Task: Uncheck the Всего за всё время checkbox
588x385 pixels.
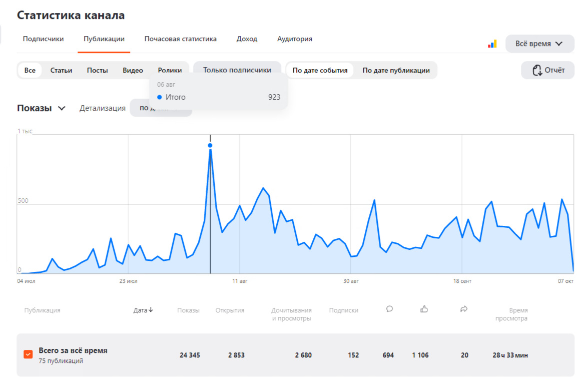Action: point(28,354)
